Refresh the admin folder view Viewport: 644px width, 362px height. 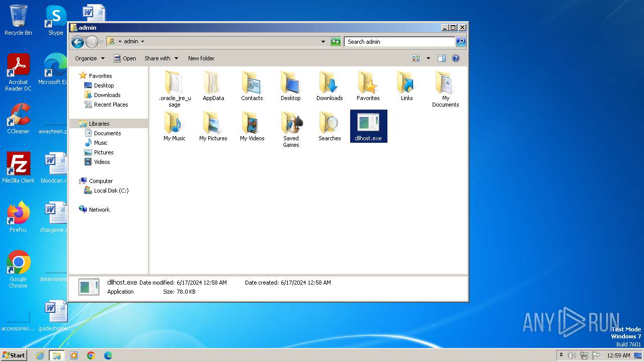tap(336, 42)
